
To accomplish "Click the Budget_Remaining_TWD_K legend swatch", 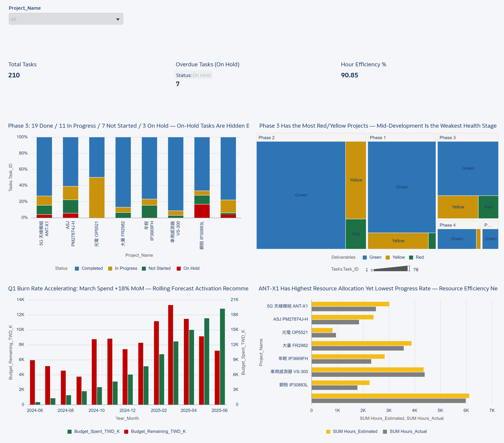I will 126,431.
